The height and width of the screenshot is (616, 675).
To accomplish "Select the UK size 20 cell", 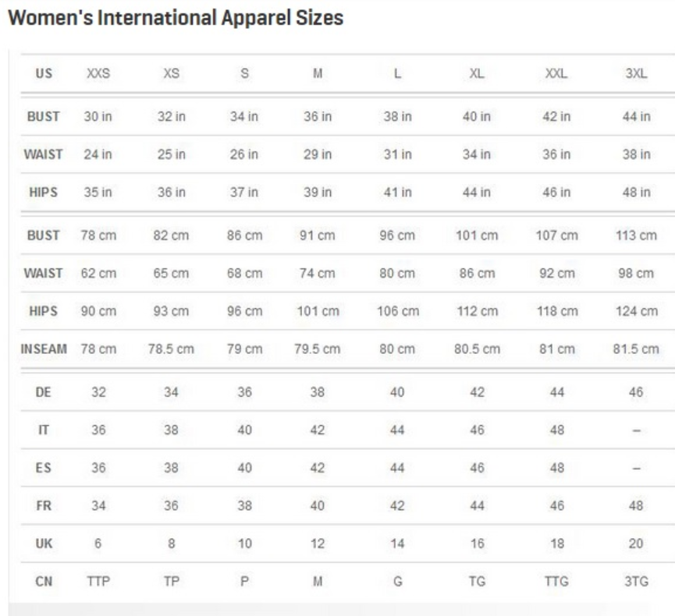I will 636,543.
